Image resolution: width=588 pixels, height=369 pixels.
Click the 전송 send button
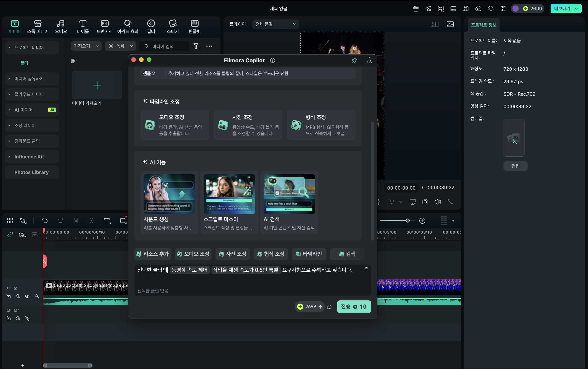(354, 306)
